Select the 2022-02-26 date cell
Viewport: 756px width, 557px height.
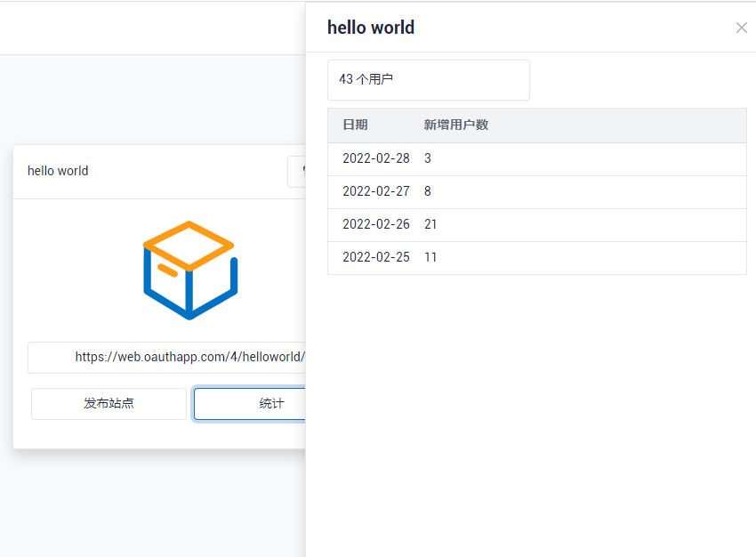pos(375,224)
